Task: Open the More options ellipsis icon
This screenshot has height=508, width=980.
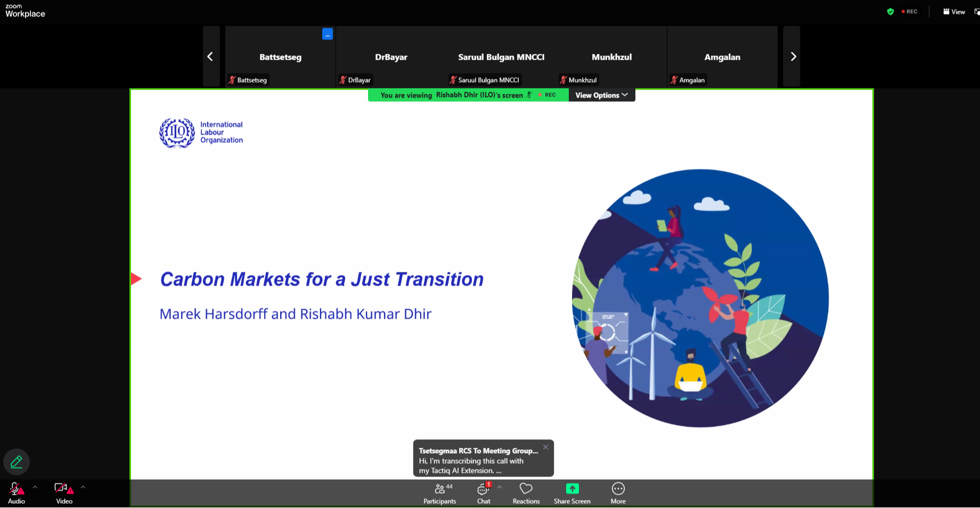Action: coord(618,489)
